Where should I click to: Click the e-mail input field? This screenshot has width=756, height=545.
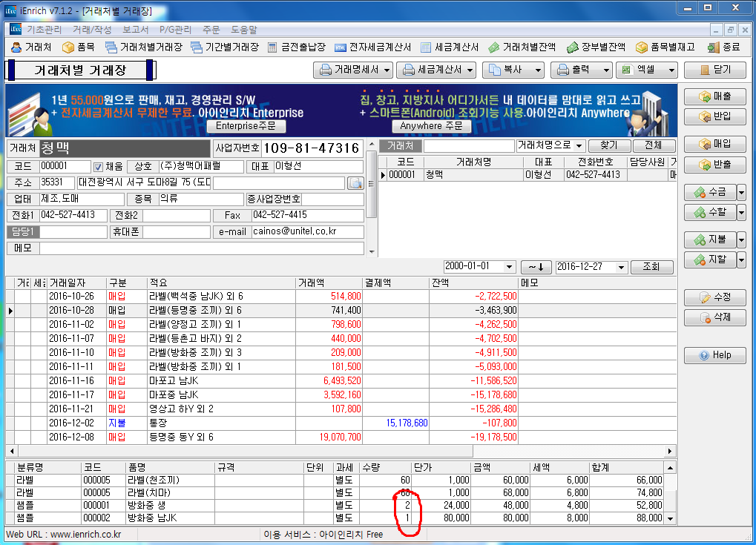pyautogui.click(x=308, y=232)
